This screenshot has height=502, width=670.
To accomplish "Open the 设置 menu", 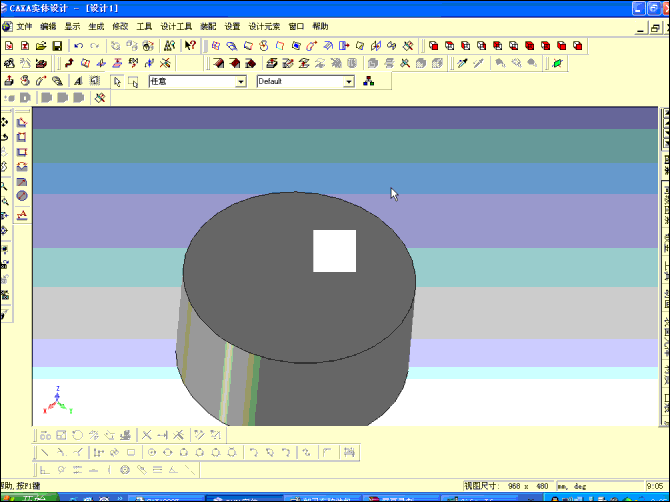I will pyautogui.click(x=232, y=26).
